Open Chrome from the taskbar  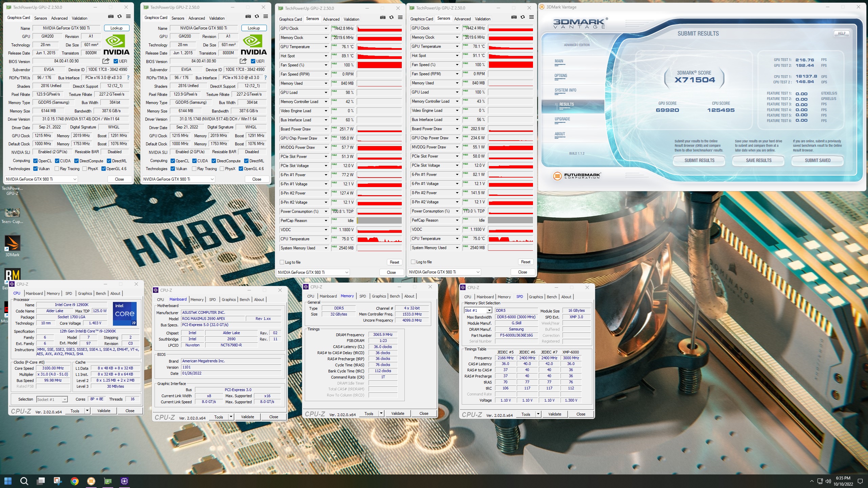75,481
